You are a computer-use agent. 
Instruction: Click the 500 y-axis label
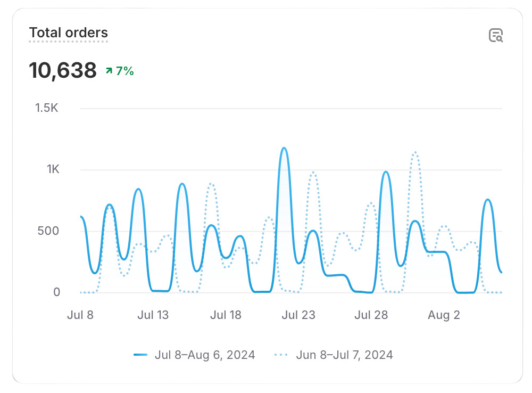[48, 231]
